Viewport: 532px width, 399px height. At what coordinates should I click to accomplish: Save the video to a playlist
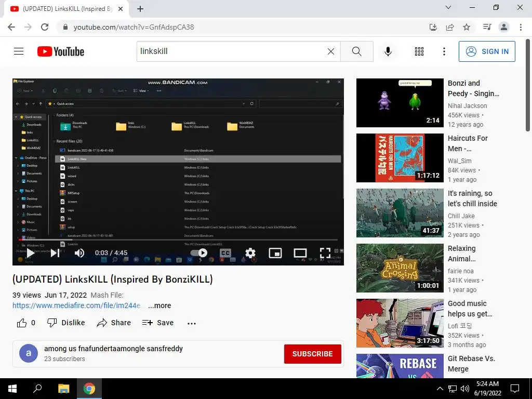158,323
